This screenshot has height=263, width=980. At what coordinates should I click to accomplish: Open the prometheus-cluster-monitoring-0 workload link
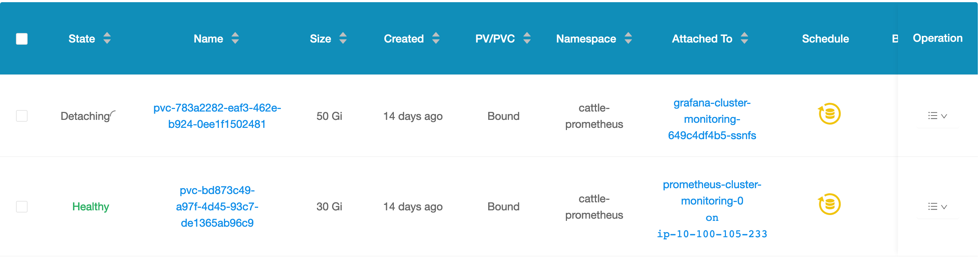712,193
